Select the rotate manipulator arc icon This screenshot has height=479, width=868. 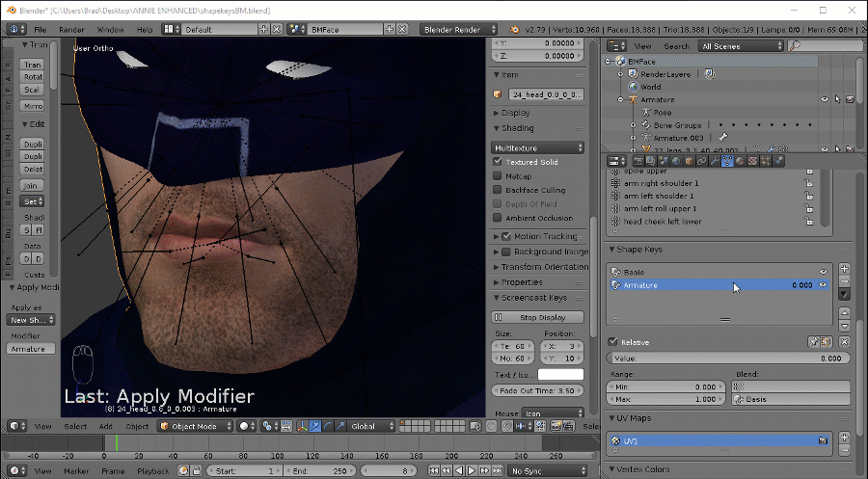coord(328,426)
